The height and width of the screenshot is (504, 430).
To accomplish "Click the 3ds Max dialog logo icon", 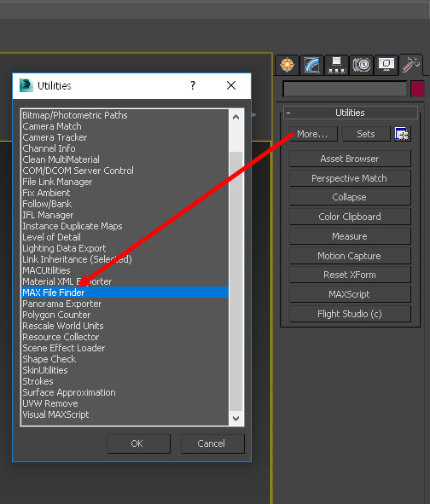I will pyautogui.click(x=26, y=85).
